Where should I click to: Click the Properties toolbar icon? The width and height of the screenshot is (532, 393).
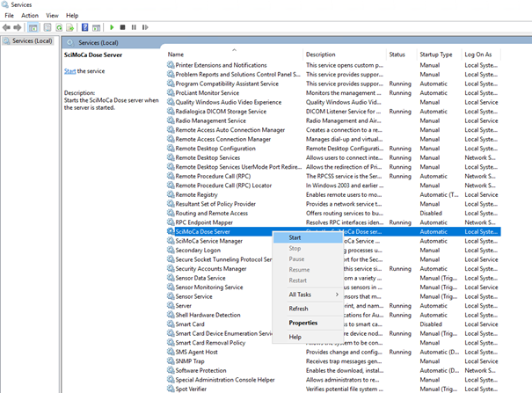pyautogui.click(x=47, y=27)
